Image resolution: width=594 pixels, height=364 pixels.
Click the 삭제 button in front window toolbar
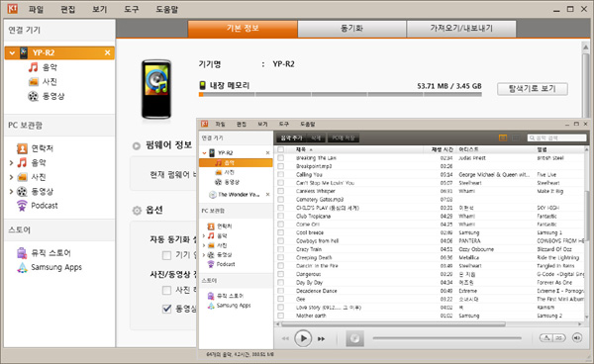point(316,138)
